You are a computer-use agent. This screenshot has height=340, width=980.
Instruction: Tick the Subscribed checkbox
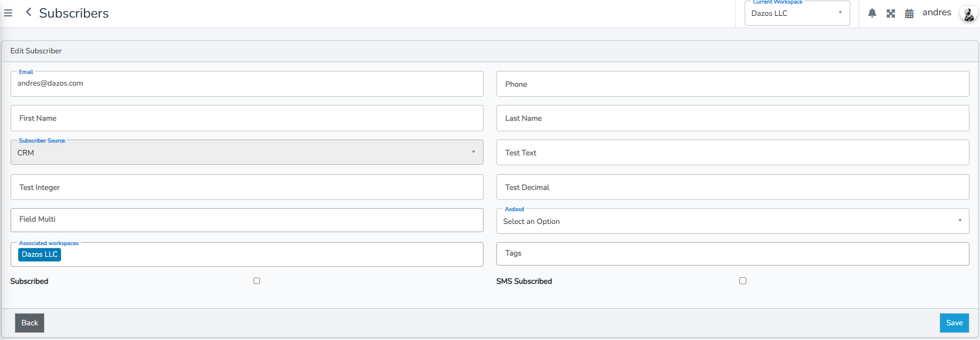click(x=256, y=281)
